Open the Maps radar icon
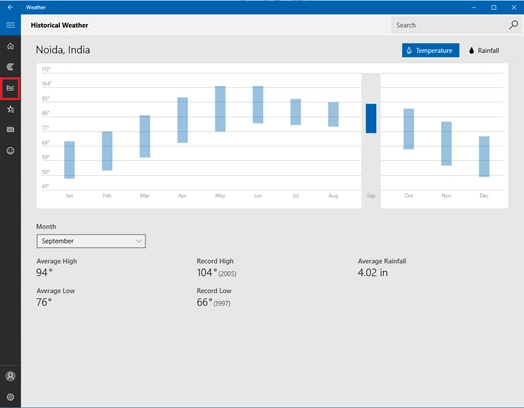Viewport: 524px width, 408px height. point(10,67)
